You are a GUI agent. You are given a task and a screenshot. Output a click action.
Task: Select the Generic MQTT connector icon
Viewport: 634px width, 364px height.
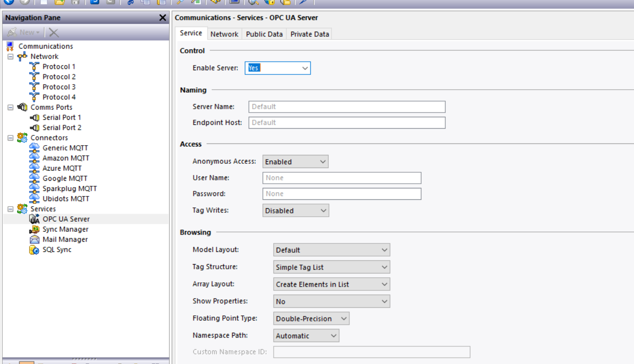34,148
